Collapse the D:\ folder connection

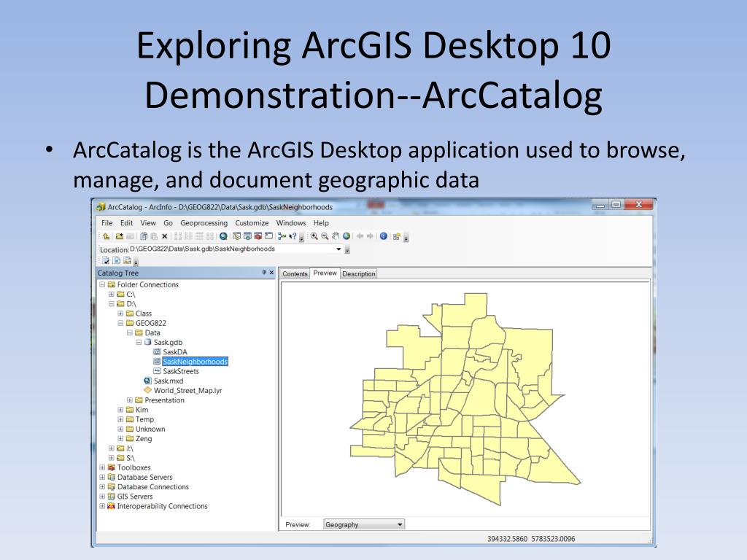[111, 304]
